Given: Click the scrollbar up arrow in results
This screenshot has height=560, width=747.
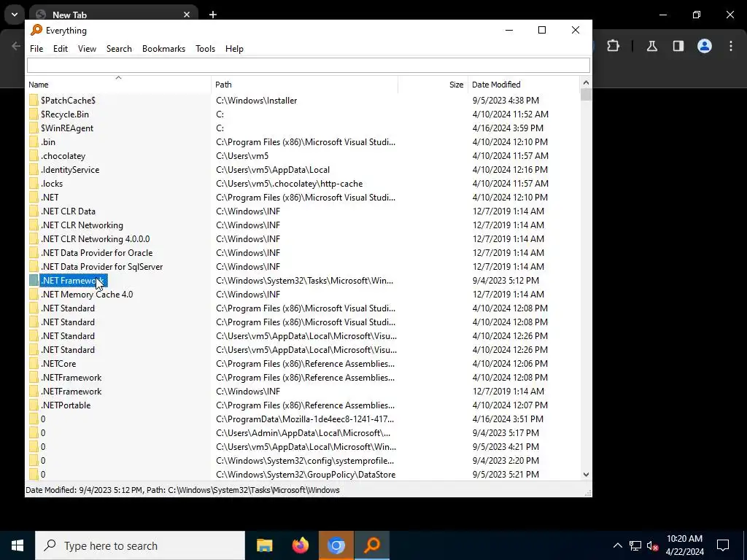Looking at the screenshot, I should [x=586, y=83].
